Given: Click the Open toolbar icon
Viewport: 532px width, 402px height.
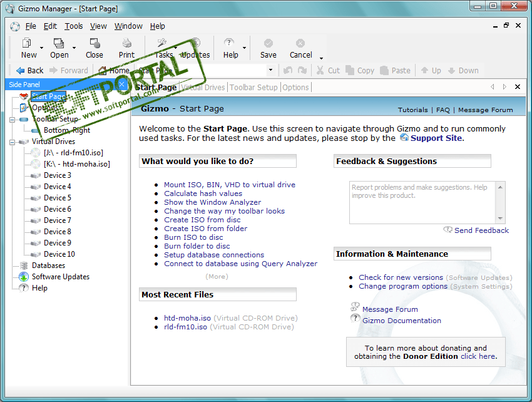Looking at the screenshot, I should [x=59, y=43].
